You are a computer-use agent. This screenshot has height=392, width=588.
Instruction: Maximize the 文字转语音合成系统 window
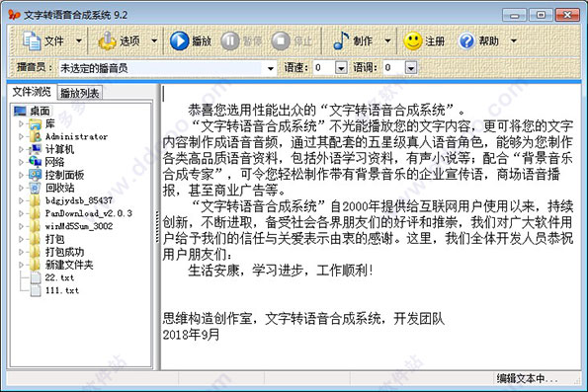click(x=541, y=16)
